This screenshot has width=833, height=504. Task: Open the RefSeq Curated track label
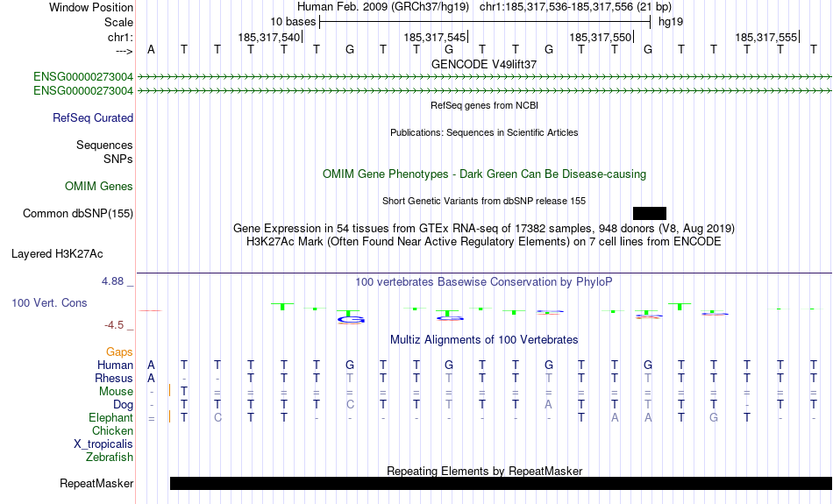coord(93,118)
